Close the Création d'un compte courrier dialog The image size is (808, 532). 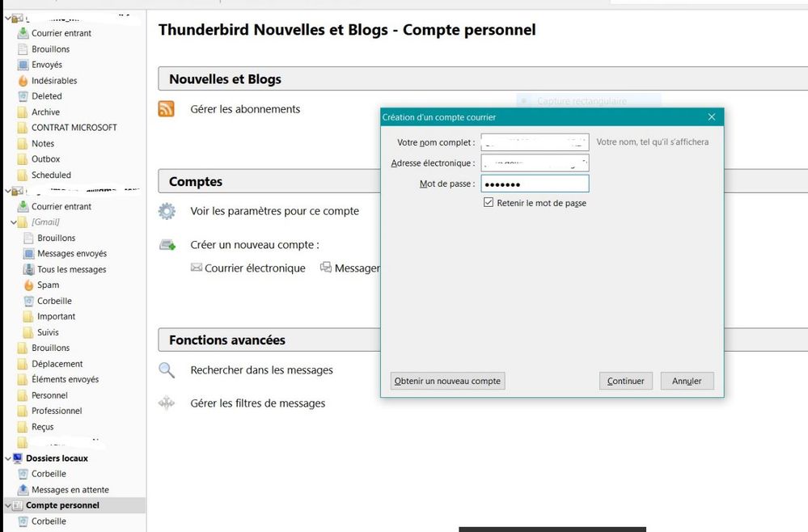coord(712,117)
